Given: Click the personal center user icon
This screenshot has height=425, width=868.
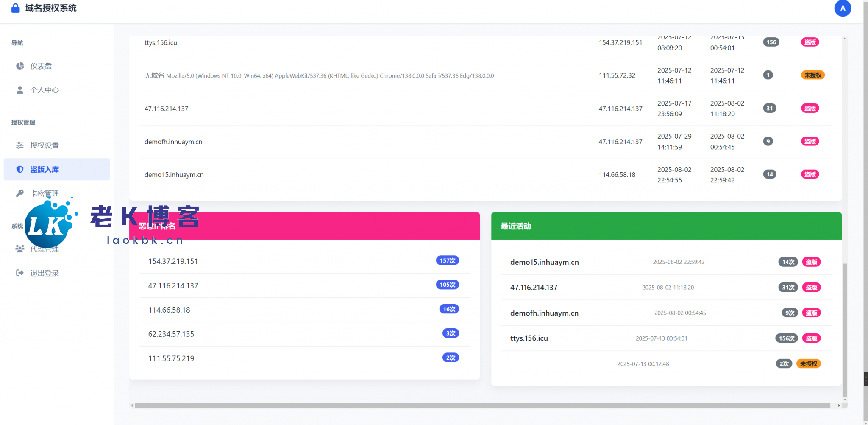Looking at the screenshot, I should (20, 90).
